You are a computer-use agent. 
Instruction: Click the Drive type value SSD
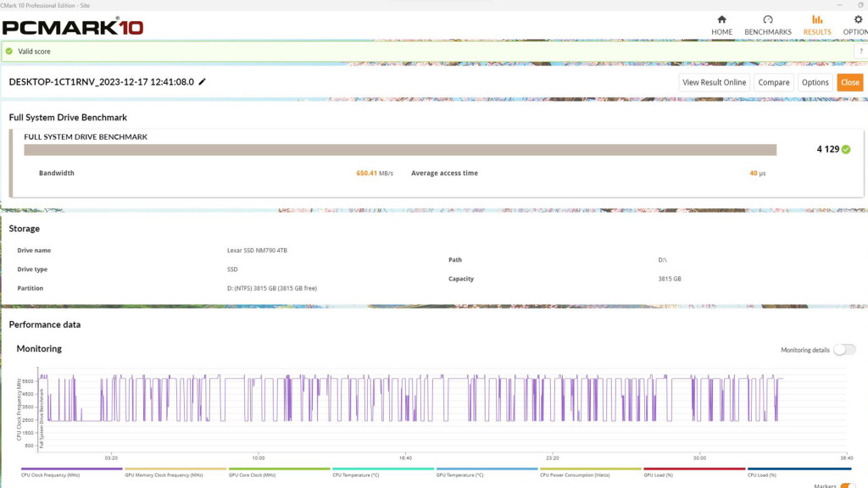point(232,269)
